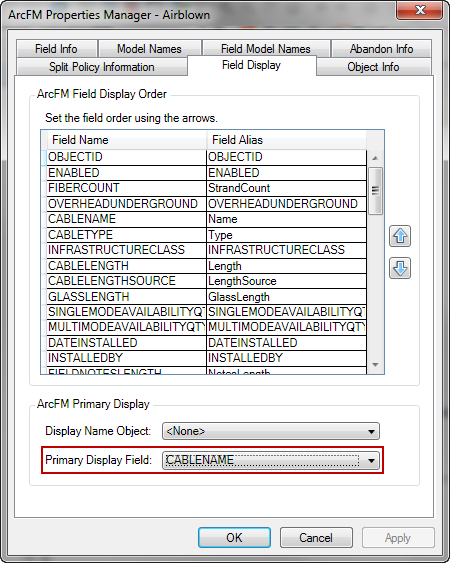
Task: Click the field list scrollbar thumb
Action: (x=375, y=191)
